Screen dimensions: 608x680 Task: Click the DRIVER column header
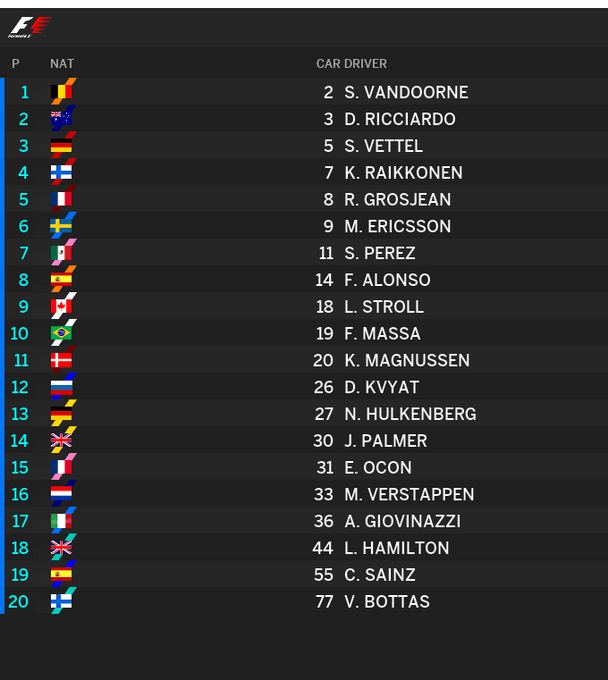click(x=366, y=64)
